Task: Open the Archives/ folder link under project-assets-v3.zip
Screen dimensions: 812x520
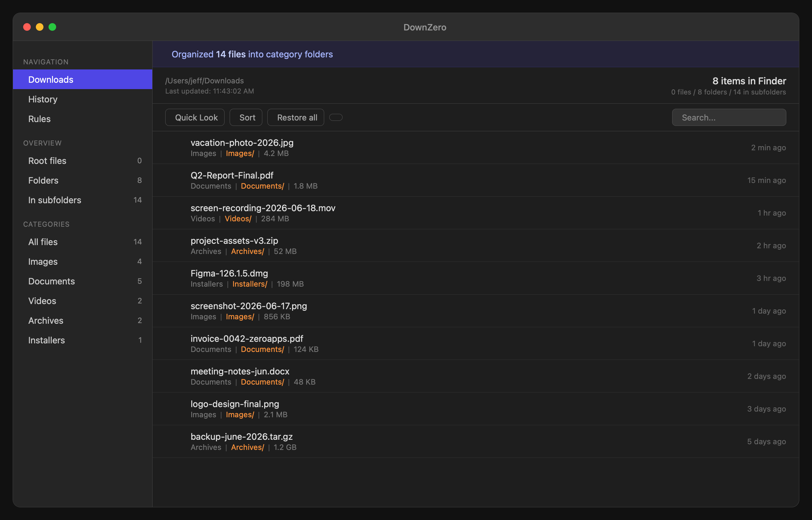Action: (x=248, y=251)
